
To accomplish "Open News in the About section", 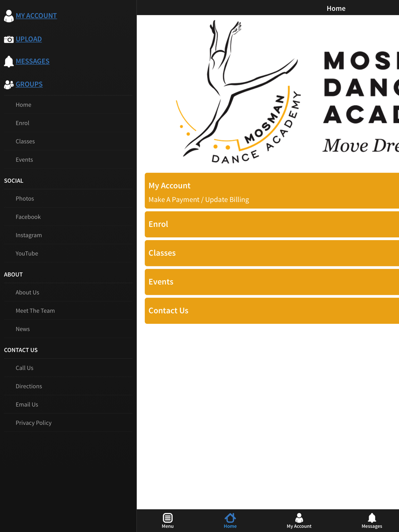I will tap(68, 329).
